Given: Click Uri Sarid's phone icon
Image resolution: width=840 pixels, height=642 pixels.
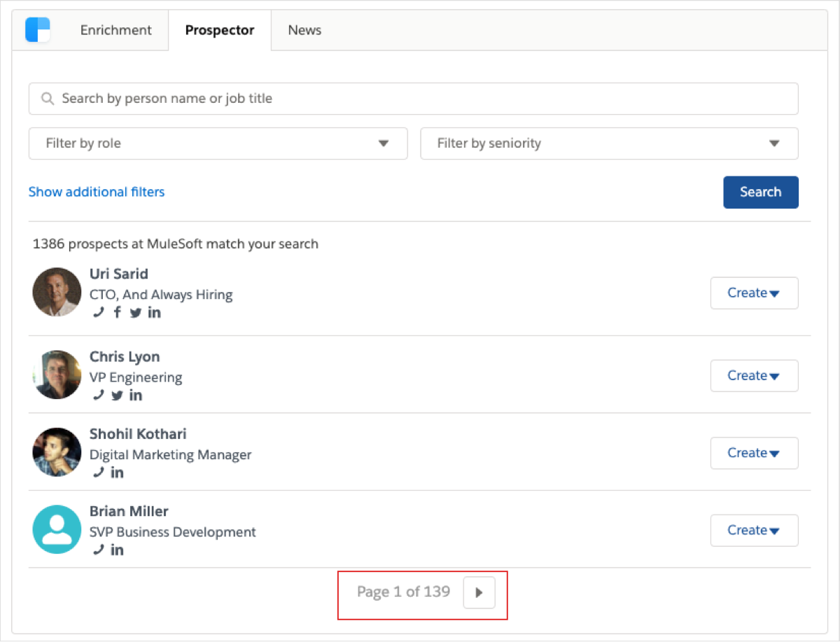Looking at the screenshot, I should (x=99, y=313).
